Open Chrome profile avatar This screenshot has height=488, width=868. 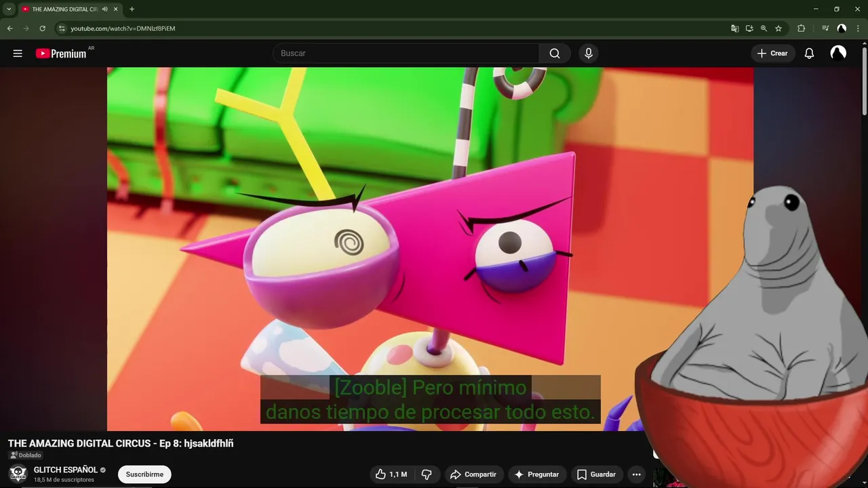pyautogui.click(x=842, y=28)
